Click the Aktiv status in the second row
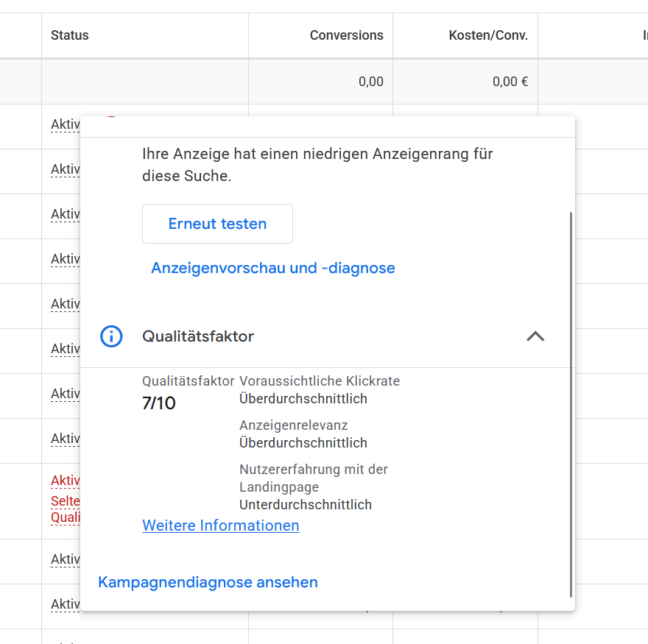648x644 pixels. point(65,169)
